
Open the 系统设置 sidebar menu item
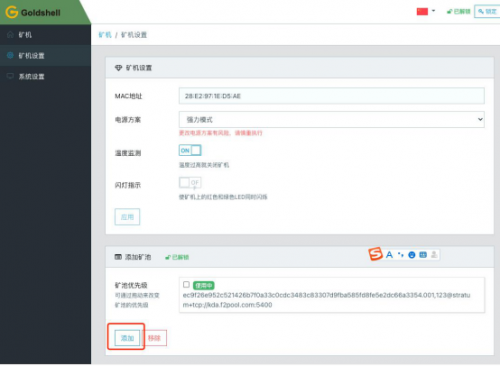pyautogui.click(x=45, y=76)
